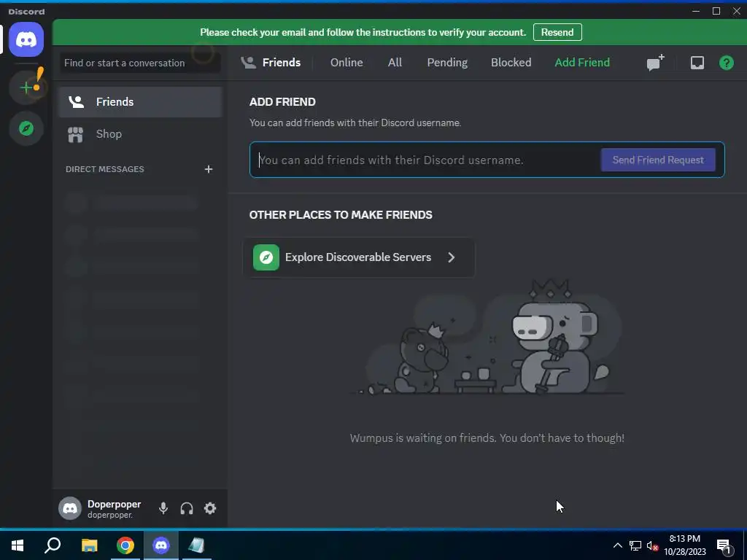This screenshot has width=747, height=560.
Task: Click Send Friend Request button
Action: click(657, 160)
